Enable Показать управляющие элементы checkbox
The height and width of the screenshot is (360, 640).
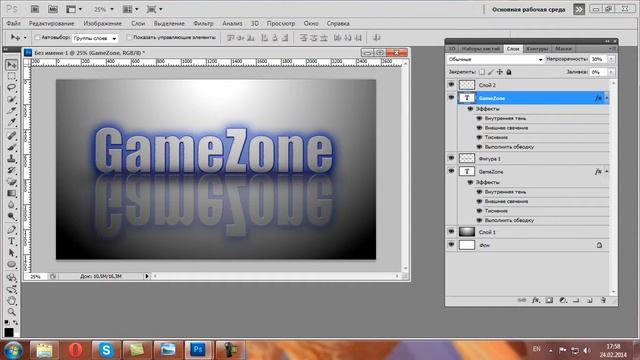[129, 38]
